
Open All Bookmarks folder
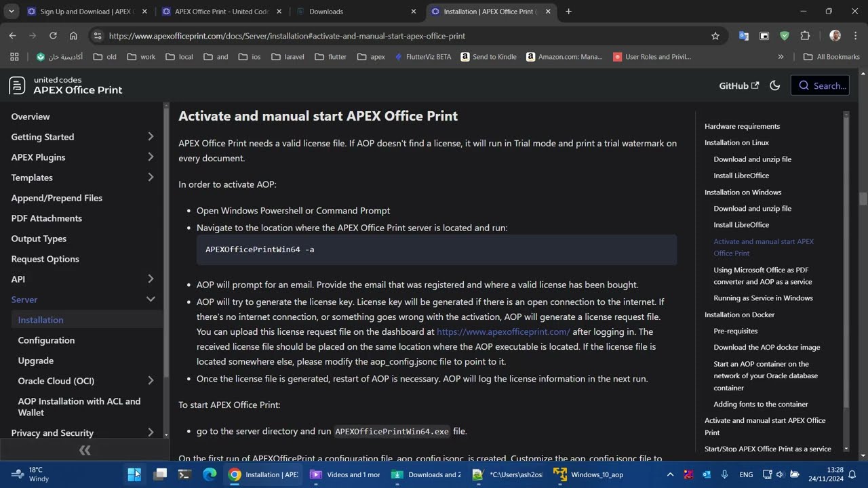(x=831, y=57)
